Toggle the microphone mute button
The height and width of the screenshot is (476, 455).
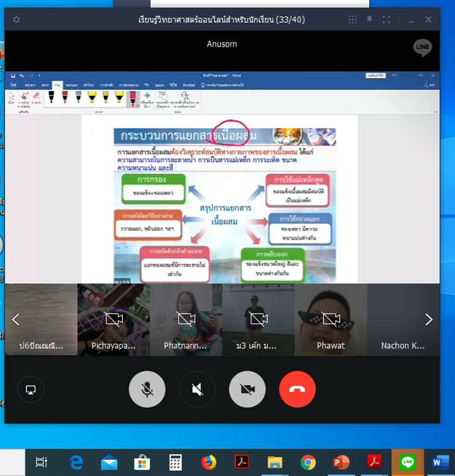click(147, 389)
